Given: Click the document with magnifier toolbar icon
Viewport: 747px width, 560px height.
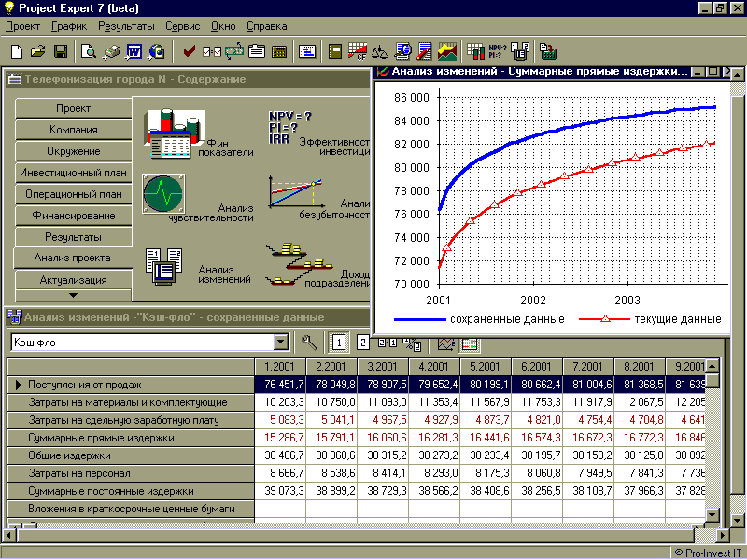Looking at the screenshot, I should (x=402, y=51).
